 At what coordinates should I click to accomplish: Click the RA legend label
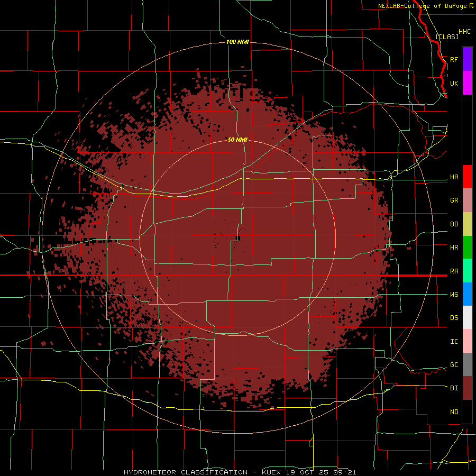[x=454, y=271]
